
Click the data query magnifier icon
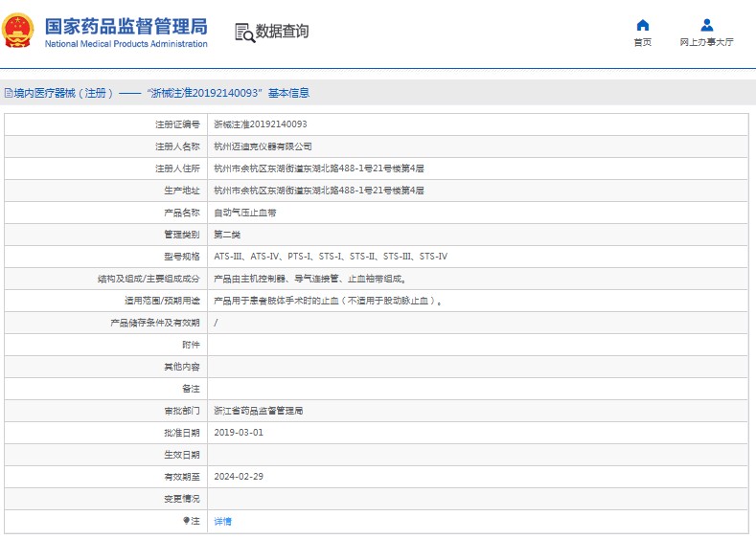coord(244,33)
